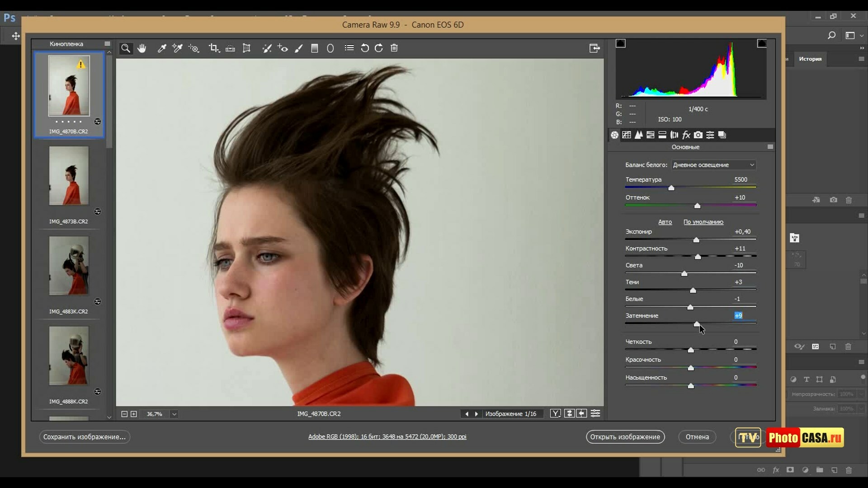This screenshot has height=488, width=868.
Task: Toggle the shadow clipping warning in the histogram
Action: click(x=621, y=43)
